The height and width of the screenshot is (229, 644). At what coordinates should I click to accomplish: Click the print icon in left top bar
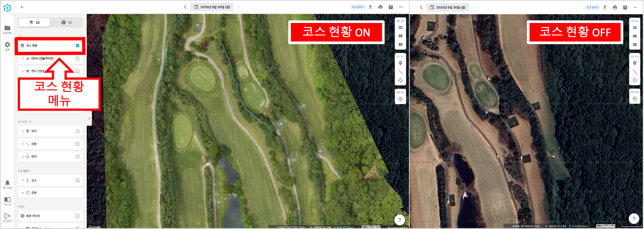click(381, 7)
